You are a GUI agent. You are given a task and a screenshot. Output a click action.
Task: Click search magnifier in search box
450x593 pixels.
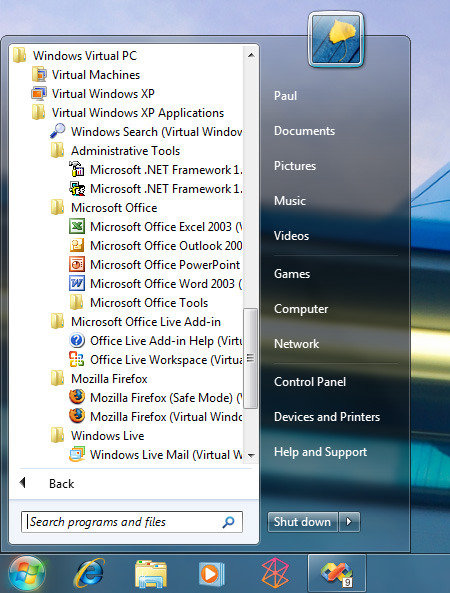228,522
